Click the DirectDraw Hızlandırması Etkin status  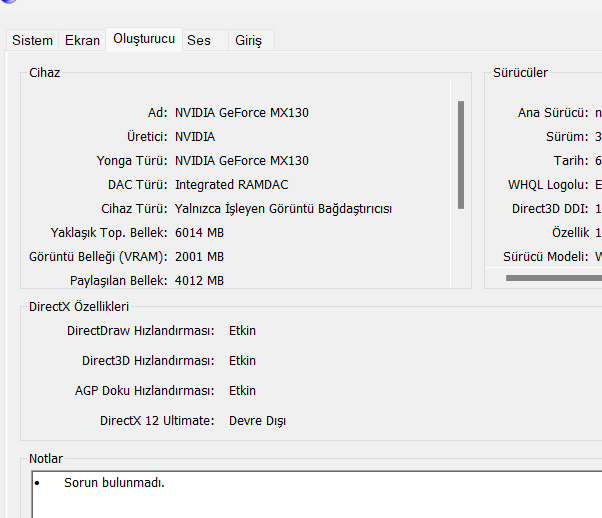(242, 331)
